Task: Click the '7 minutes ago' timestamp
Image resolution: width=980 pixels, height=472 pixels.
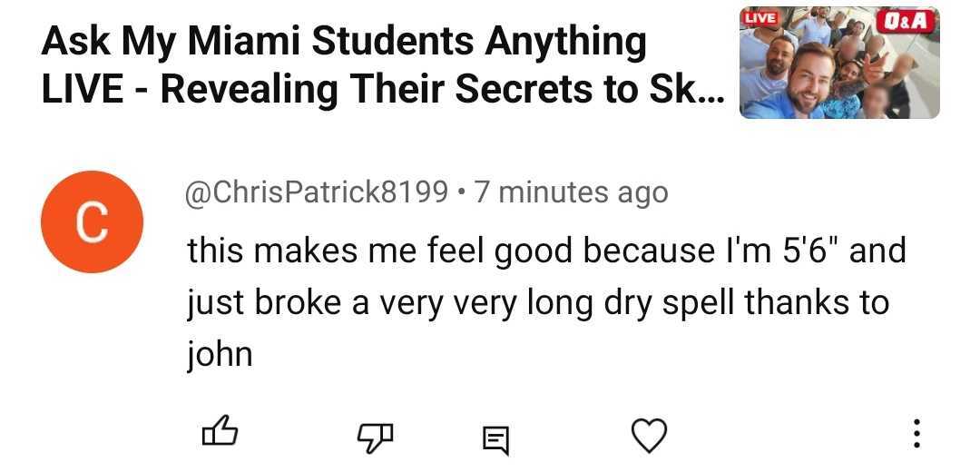Action: (571, 192)
